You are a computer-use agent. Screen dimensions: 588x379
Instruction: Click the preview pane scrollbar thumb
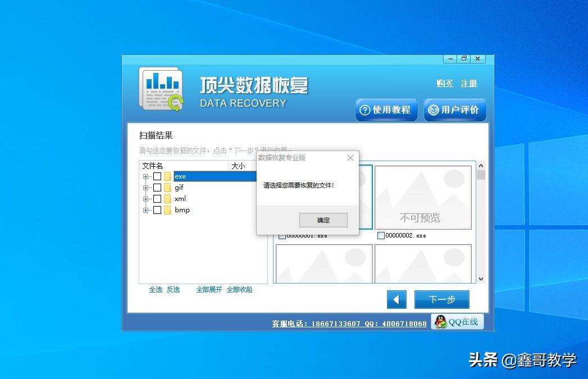(481, 175)
